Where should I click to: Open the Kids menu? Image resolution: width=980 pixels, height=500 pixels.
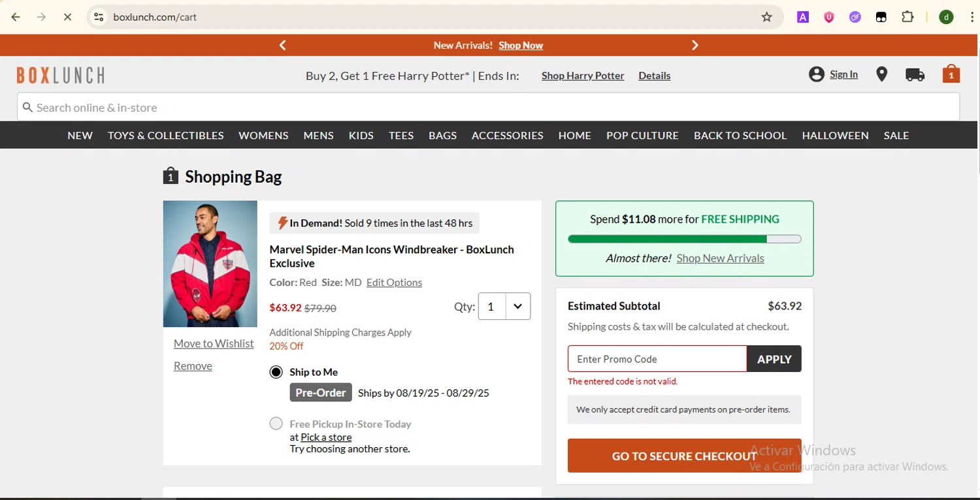pos(361,136)
